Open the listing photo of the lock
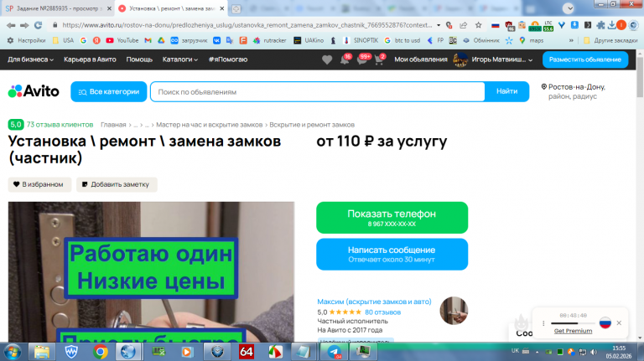 [151, 271]
